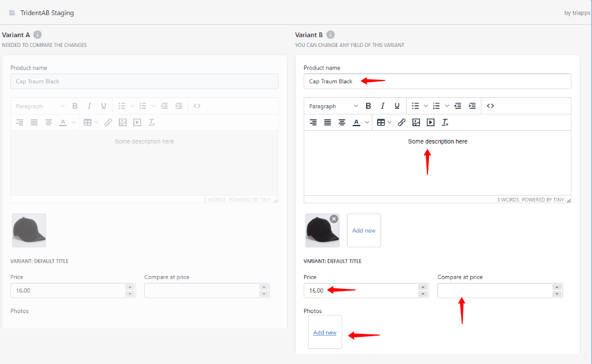
Task: Click the TridentAB Staging app icon
Action: coord(12,13)
